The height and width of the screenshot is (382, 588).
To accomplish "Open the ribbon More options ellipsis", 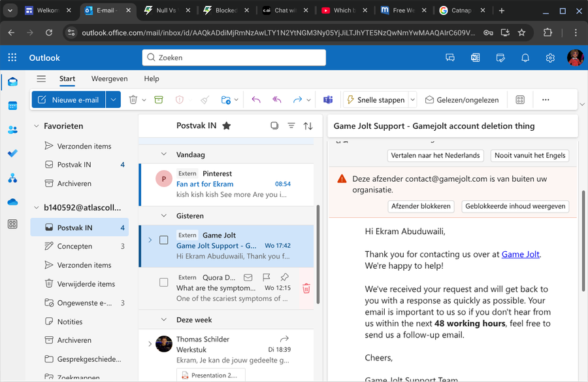I will coord(546,99).
